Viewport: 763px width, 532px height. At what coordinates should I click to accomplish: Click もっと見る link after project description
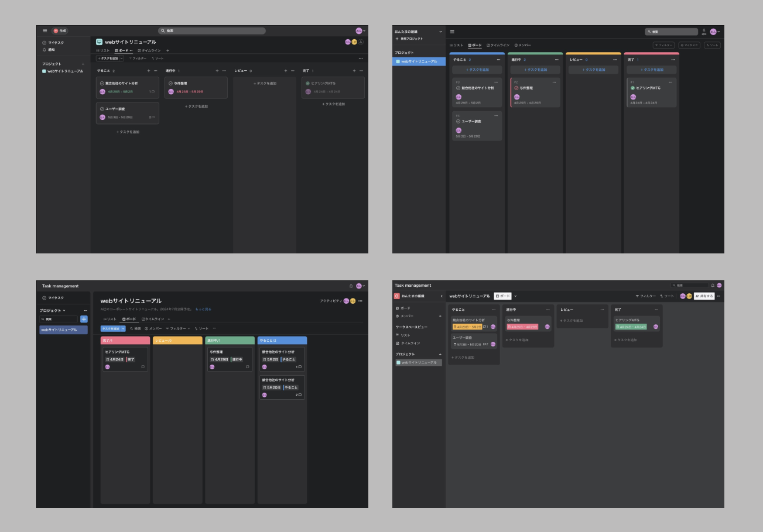203,309
